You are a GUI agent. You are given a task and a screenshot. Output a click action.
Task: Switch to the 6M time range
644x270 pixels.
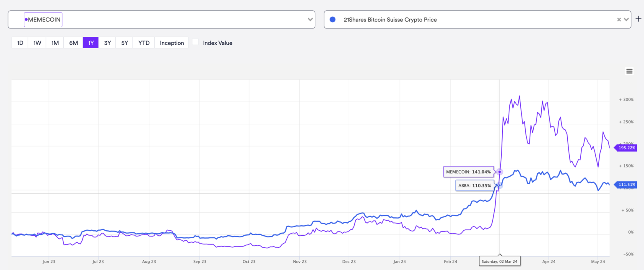[73, 43]
